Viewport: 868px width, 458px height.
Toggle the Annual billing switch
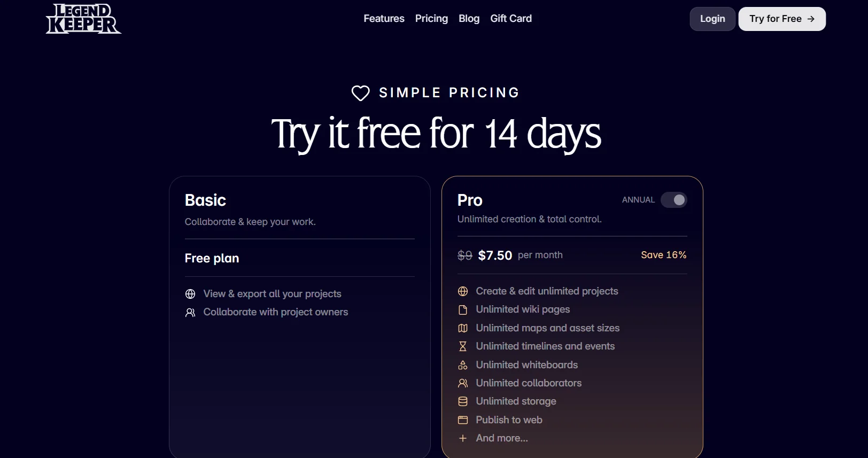coord(673,200)
